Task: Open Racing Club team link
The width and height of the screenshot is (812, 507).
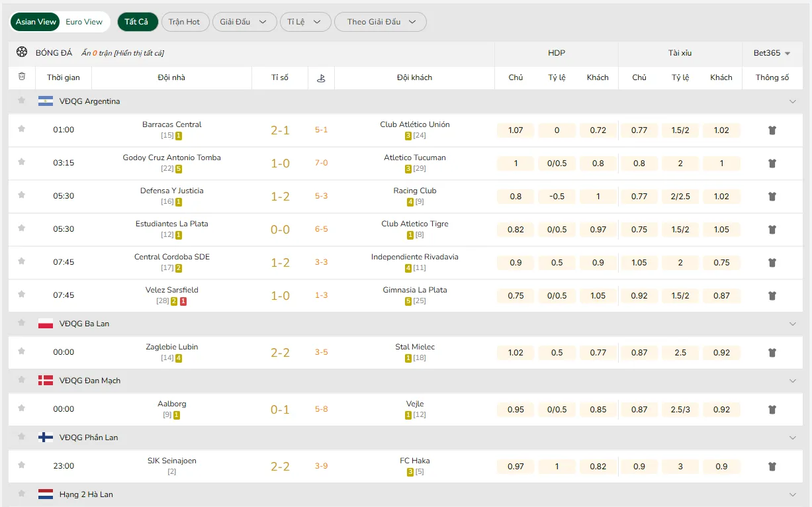Action: click(x=415, y=191)
